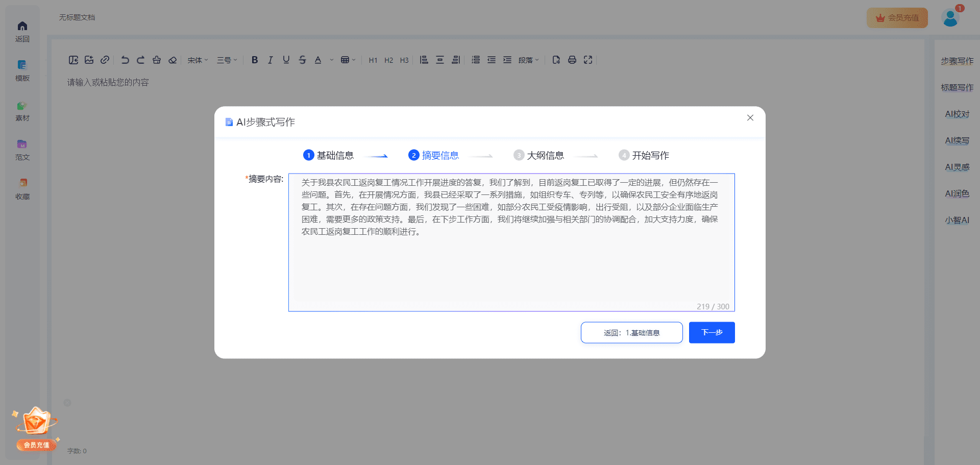
Task: Select AI润色 in right sidebar
Action: click(957, 193)
